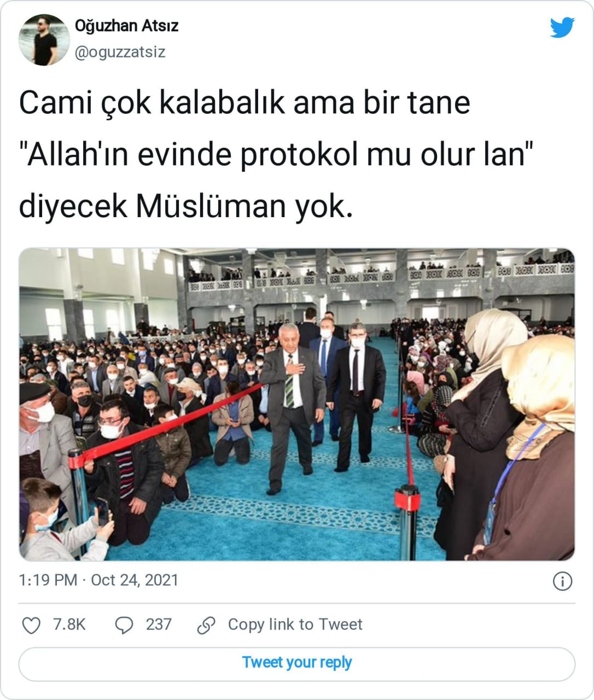Open Oğuzhan Atsız profile avatar

[x=44, y=40]
